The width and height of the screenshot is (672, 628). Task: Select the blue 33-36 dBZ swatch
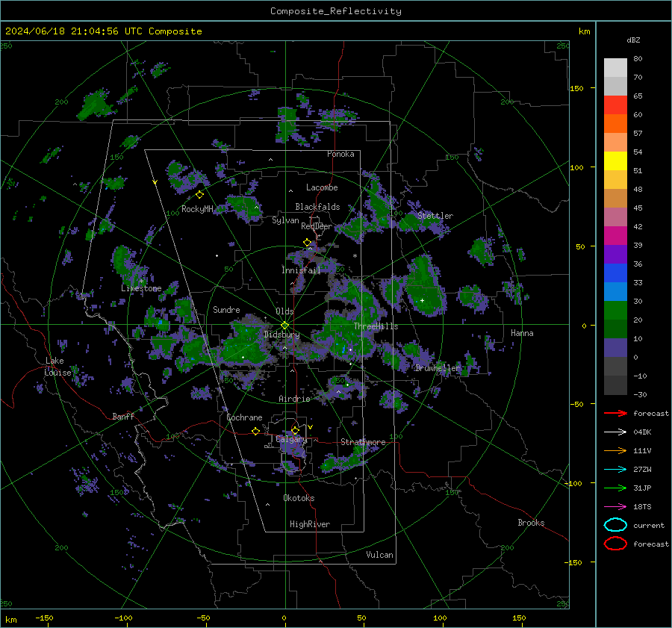pos(615,273)
